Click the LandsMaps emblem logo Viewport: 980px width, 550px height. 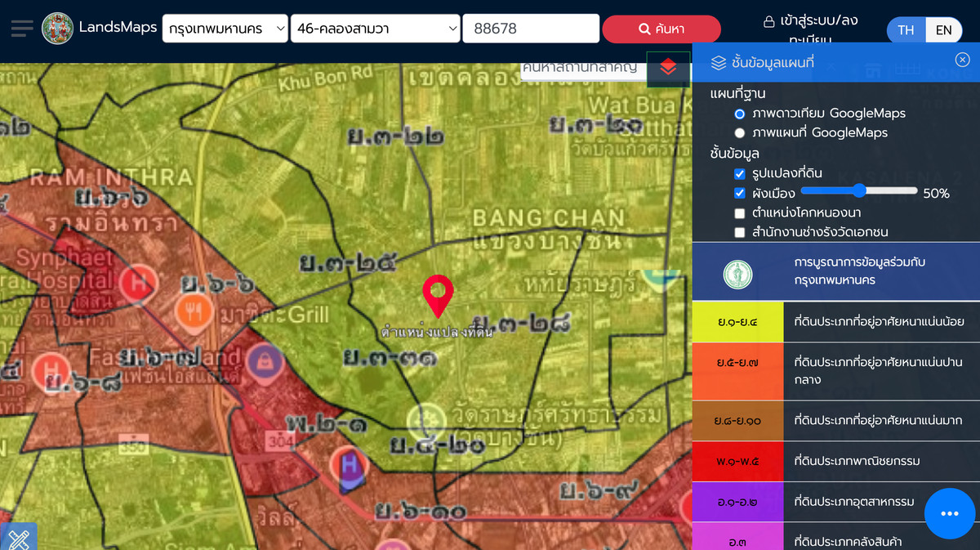[x=57, y=29]
